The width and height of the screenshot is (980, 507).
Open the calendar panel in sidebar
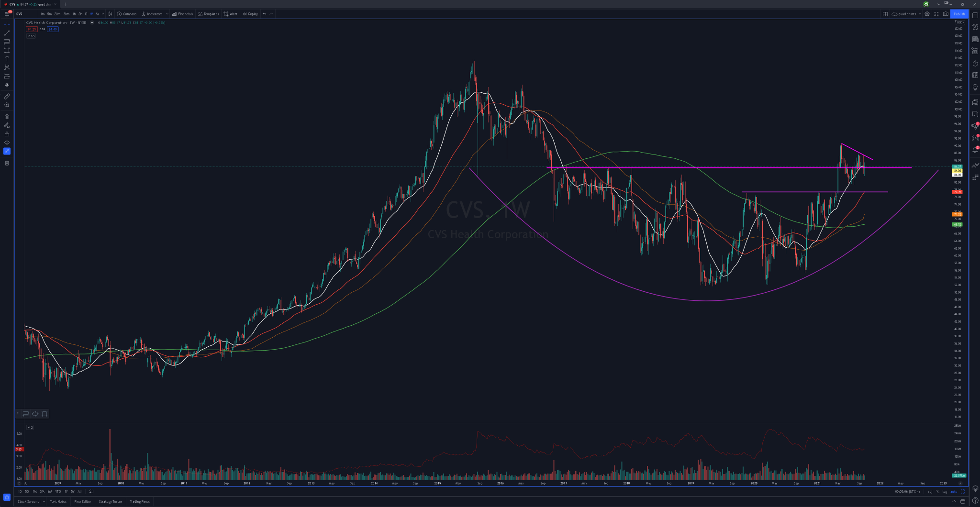[x=975, y=75]
